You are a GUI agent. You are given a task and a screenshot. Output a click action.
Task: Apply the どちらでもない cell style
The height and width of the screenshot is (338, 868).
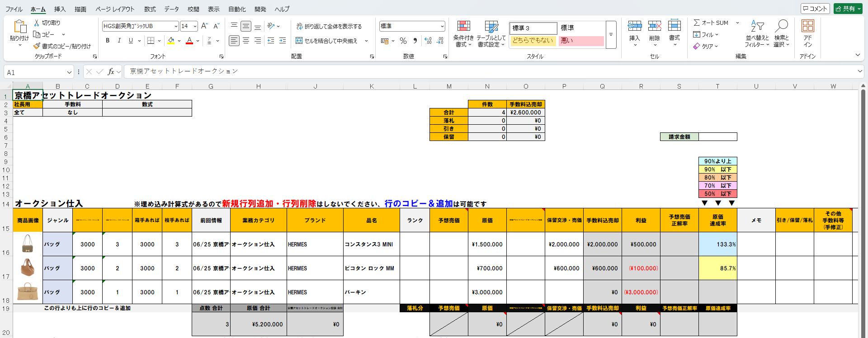click(x=533, y=41)
